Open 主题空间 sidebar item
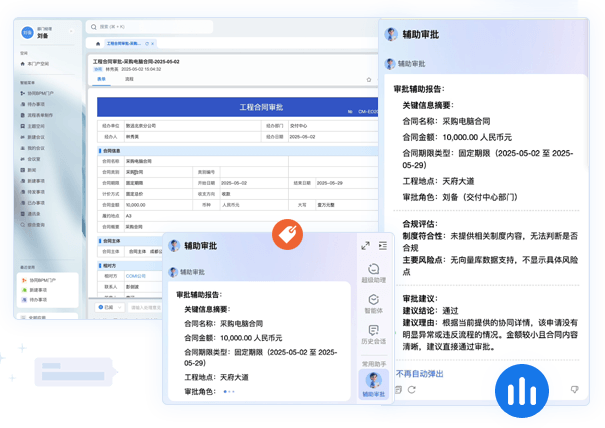 (x=33, y=126)
